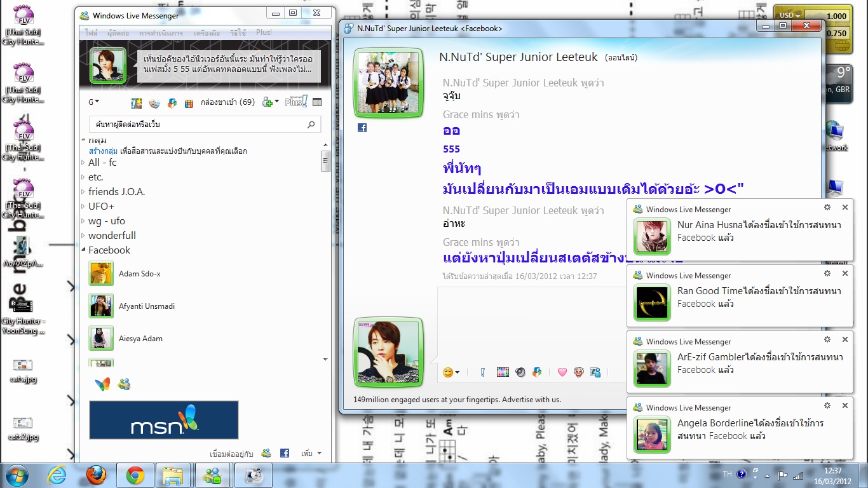The image size is (868, 488).
Task: Open the การดำเนินการ menu
Action: [161, 32]
